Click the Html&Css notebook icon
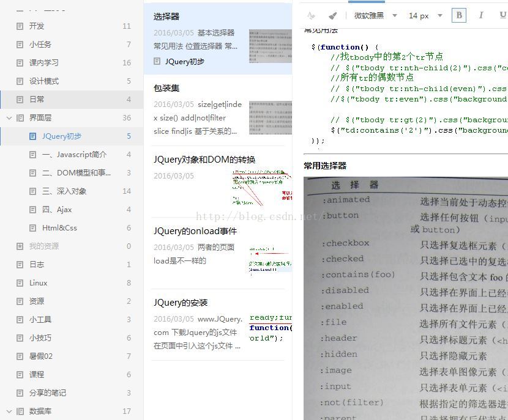Viewport: 508px width, 420px height. point(32,228)
